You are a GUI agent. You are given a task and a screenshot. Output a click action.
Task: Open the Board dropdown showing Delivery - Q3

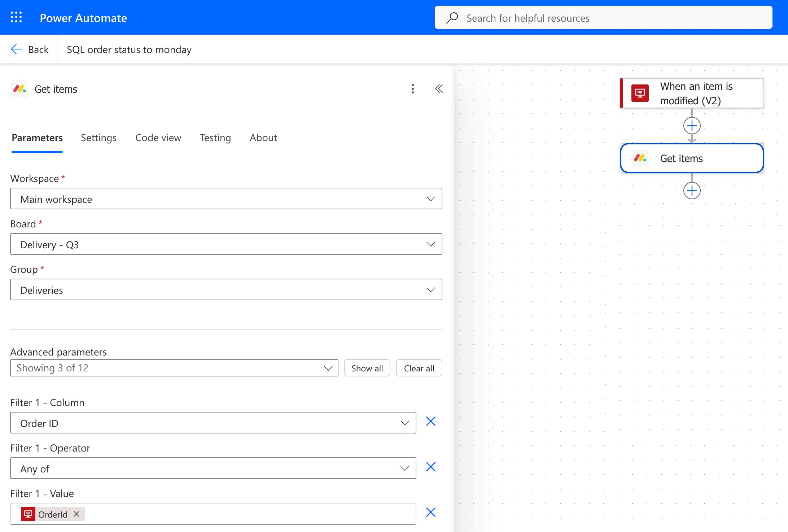point(226,244)
